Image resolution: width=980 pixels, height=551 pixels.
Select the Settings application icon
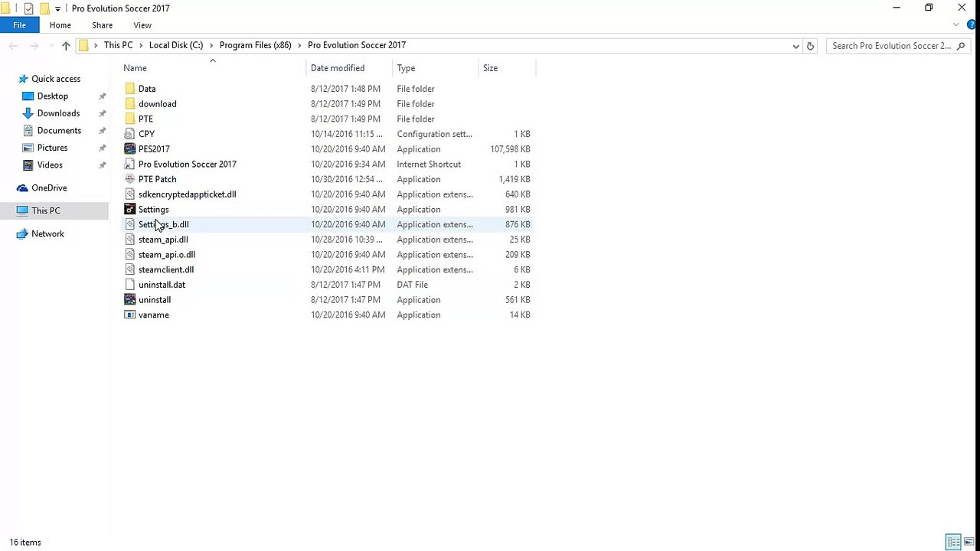tap(130, 210)
